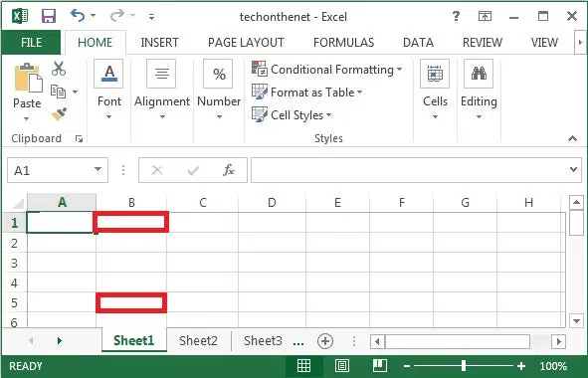Screen dimensions: 588x378
Task: Click the horizontal scrollbar left arrow
Action: [x=377, y=341]
